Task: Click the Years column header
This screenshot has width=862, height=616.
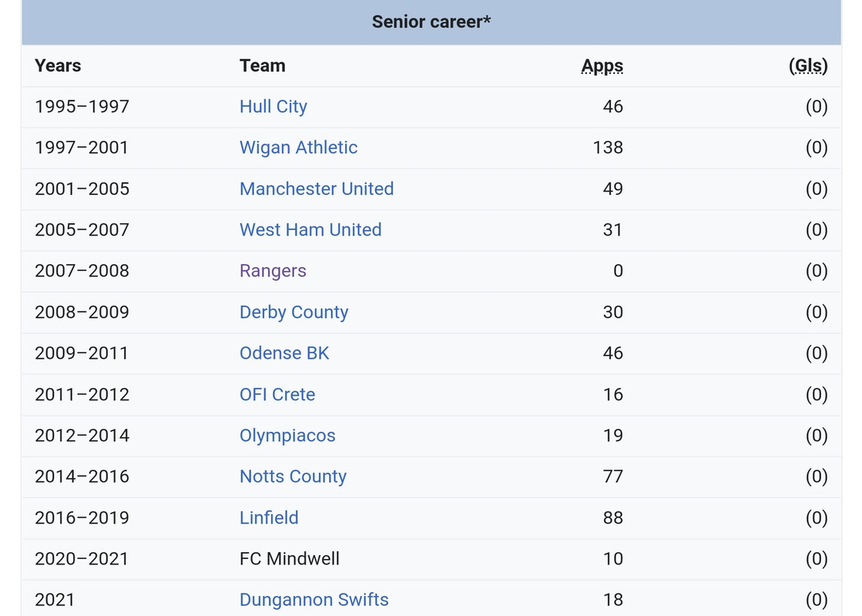Action: 58,66
